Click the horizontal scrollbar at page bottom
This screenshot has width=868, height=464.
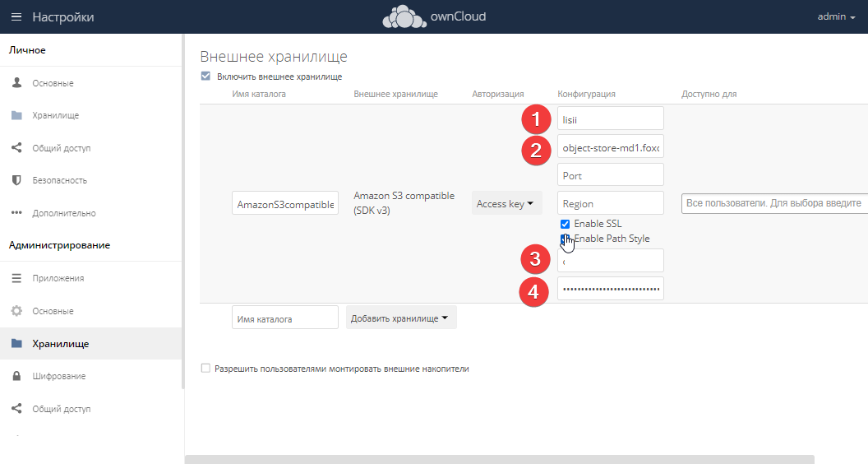tap(499, 460)
